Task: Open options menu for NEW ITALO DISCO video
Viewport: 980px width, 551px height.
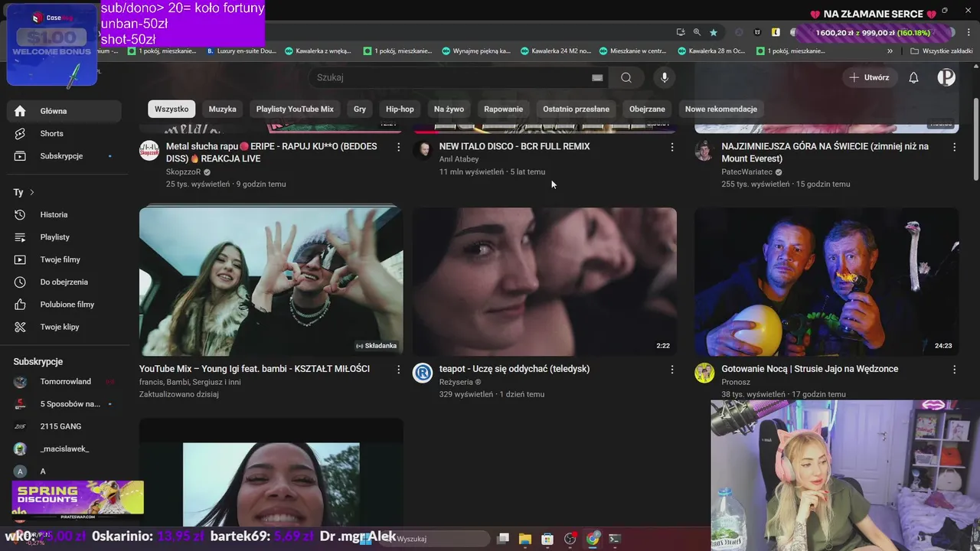Action: point(672,147)
